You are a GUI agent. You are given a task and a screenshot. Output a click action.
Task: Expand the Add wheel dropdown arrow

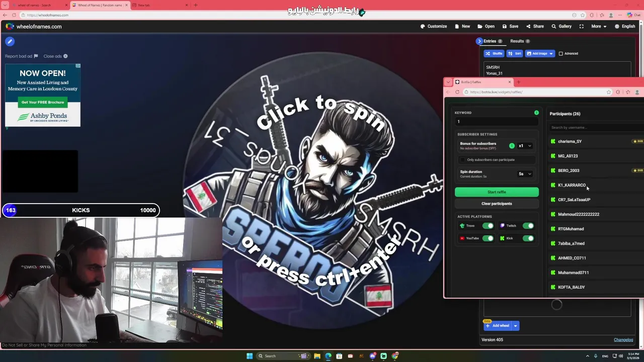tap(515, 326)
